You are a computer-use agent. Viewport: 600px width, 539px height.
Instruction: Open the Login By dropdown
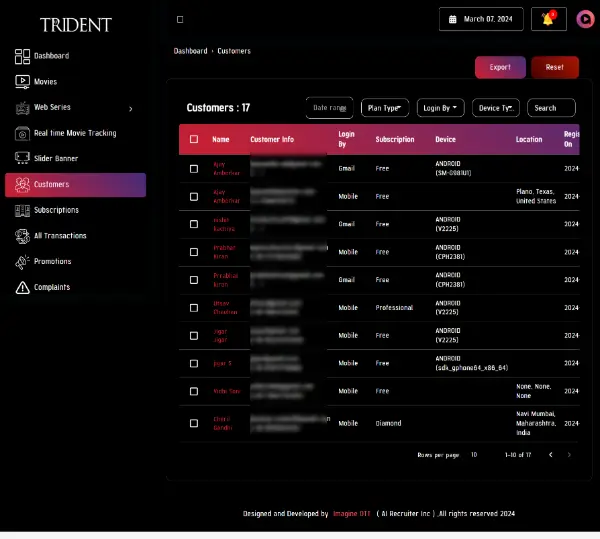(x=441, y=108)
